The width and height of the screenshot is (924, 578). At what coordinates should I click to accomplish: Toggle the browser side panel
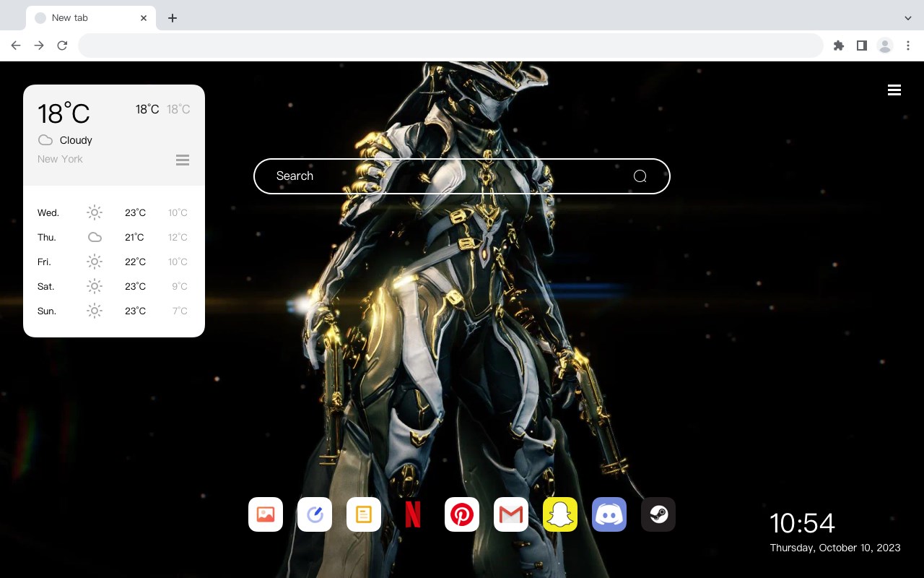861,46
